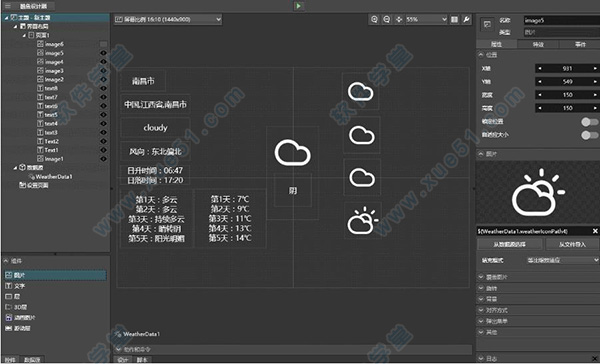Open the data source tab at bottom-left

coord(32,360)
